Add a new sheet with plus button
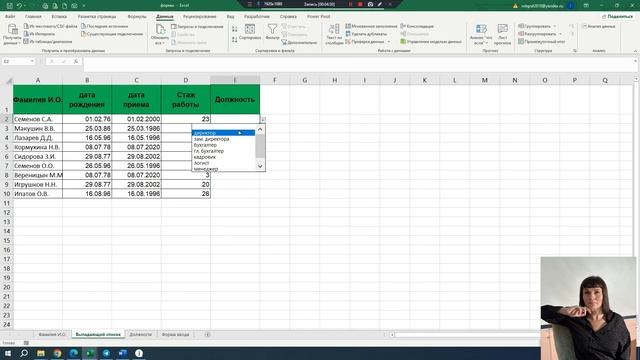 [207, 335]
